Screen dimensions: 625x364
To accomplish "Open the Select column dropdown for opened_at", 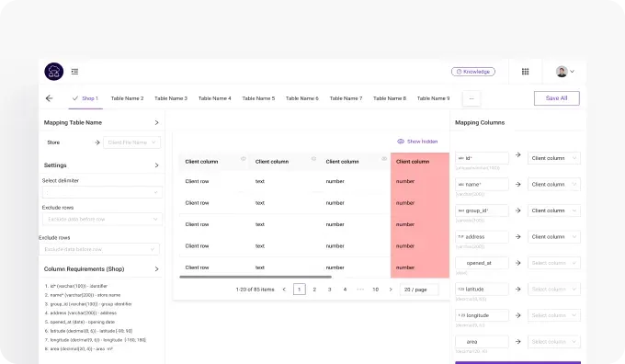I will point(554,263).
